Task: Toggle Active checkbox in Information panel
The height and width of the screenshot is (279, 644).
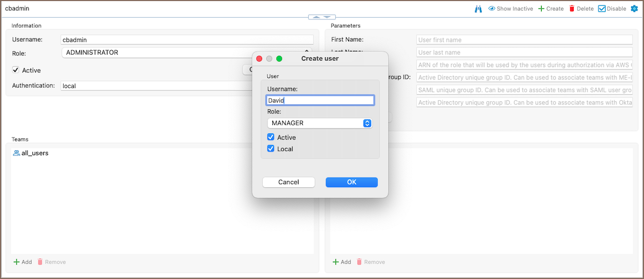Action: [x=16, y=70]
